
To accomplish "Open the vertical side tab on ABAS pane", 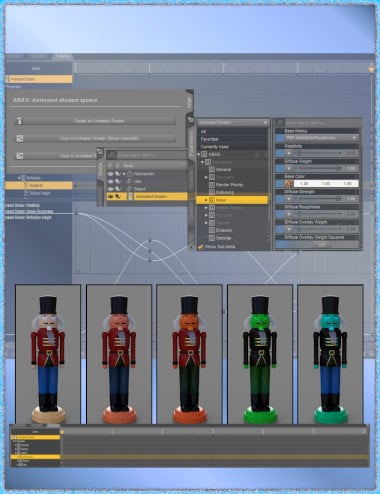I will click(190, 103).
